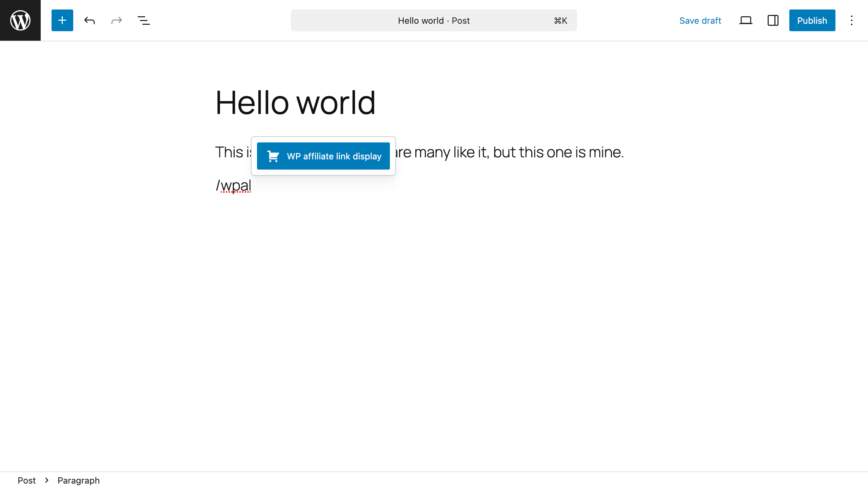Insert the WP affiliate link display block
Screen dimensions: 868x488
[x=323, y=156]
